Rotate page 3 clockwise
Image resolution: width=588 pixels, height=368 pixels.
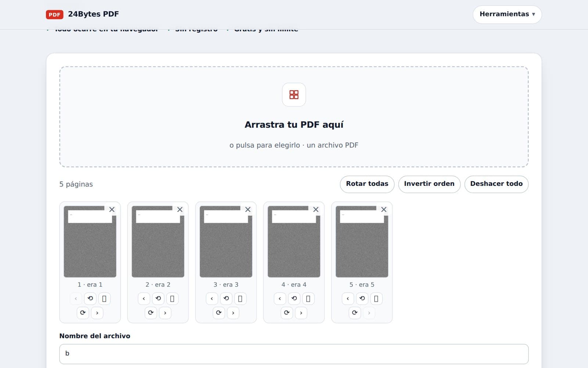(x=219, y=313)
